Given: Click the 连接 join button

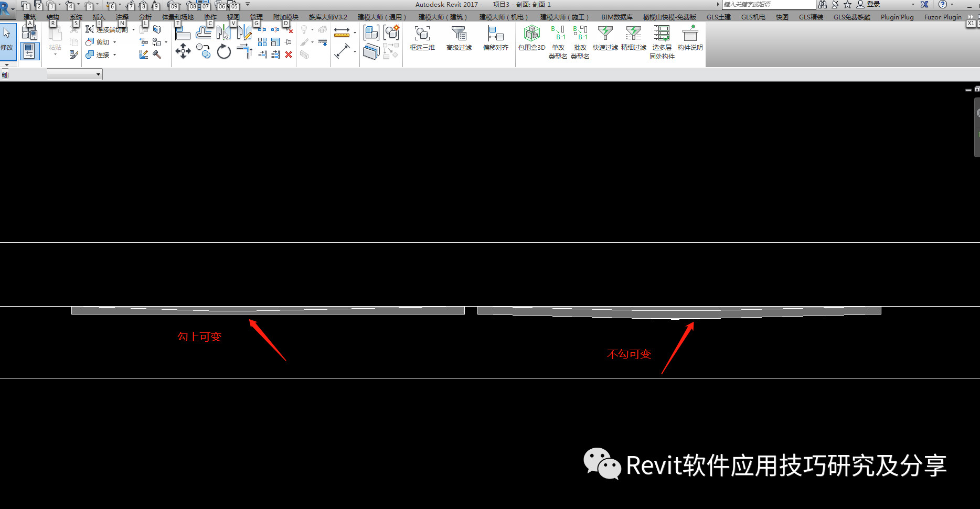Looking at the screenshot, I should [x=98, y=55].
